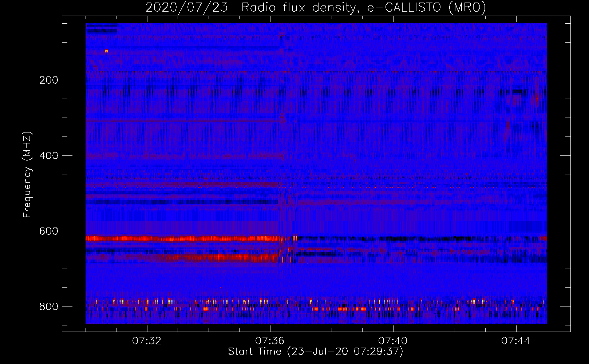This screenshot has height=364, width=589.
Task: Click the 400 frequency tick label
Action: tap(49, 156)
